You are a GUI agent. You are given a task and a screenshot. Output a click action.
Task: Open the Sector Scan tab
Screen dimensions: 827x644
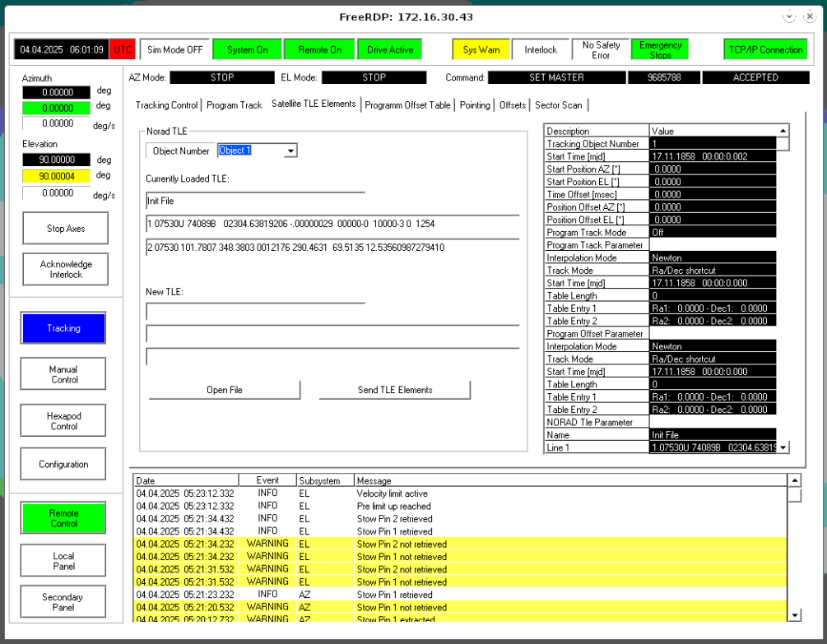click(x=559, y=105)
